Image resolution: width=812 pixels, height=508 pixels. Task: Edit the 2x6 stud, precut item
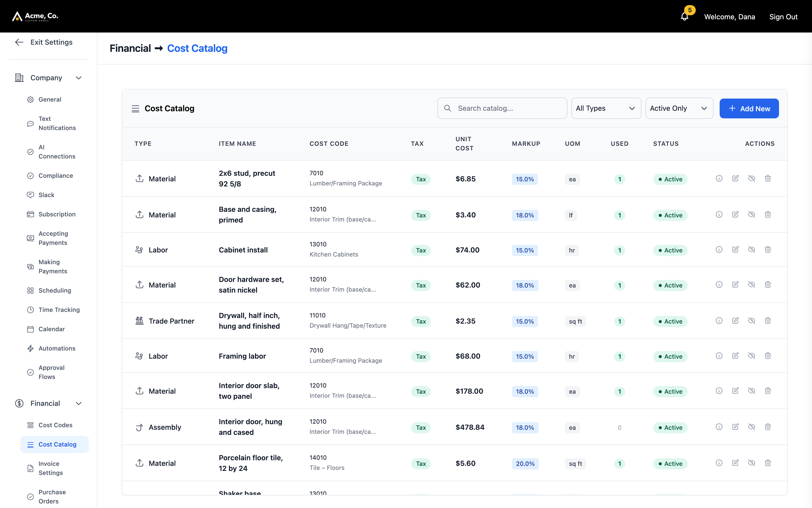tap(735, 178)
